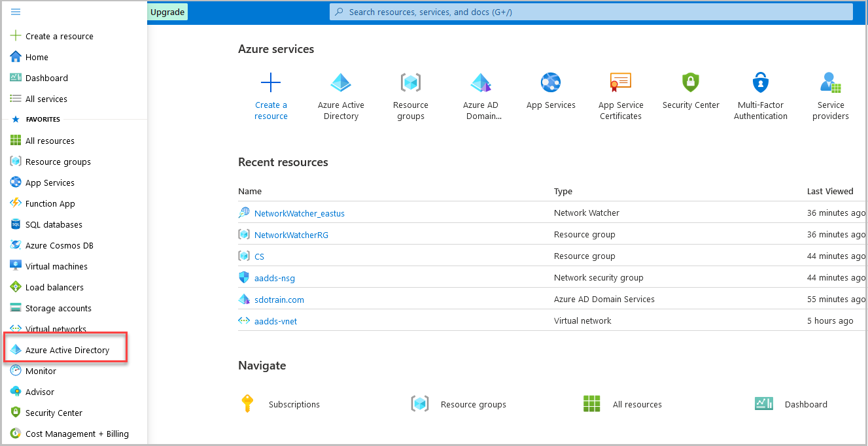Open App Services sidebar icon

pos(16,182)
